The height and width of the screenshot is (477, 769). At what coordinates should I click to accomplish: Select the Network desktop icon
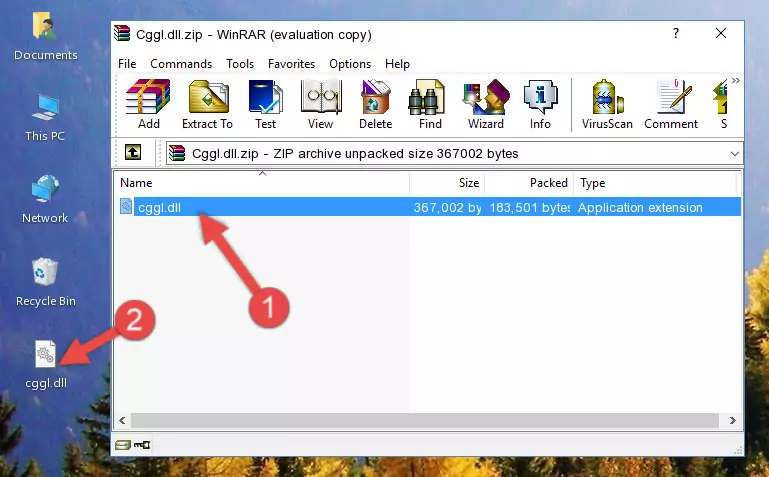click(45, 200)
